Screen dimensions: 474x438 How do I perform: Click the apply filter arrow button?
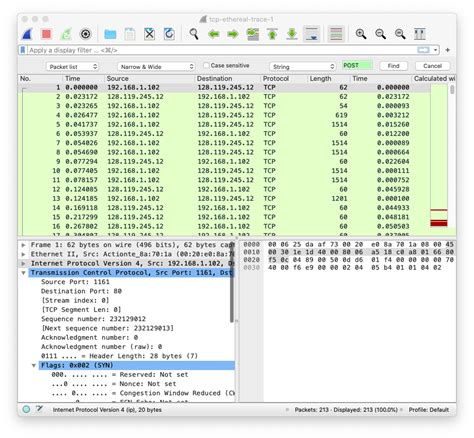coord(423,50)
